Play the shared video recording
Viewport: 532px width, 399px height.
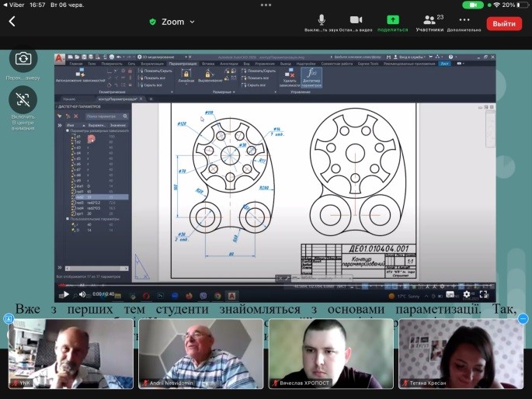[x=66, y=294]
